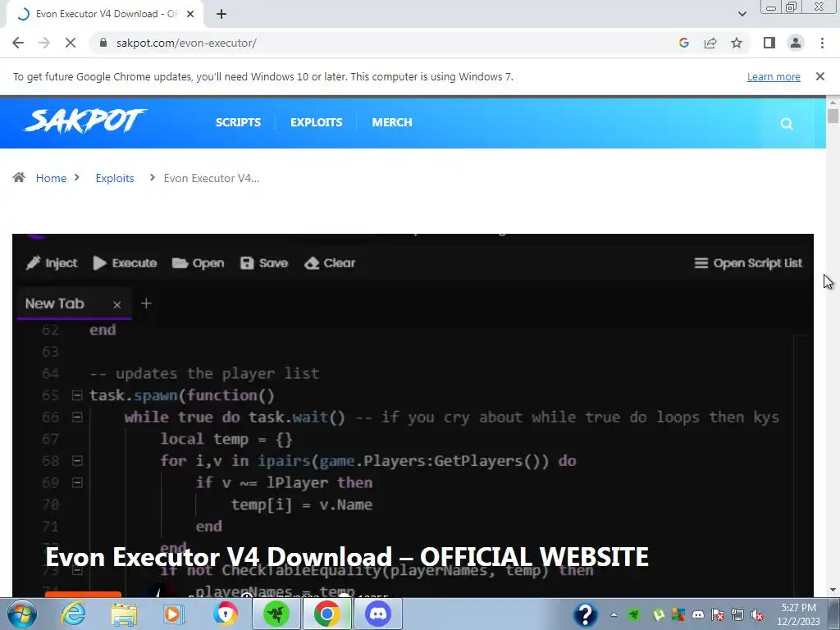Screen dimensions: 840x630
Task: Click the breadcrumb home icon
Action: [x=19, y=177]
